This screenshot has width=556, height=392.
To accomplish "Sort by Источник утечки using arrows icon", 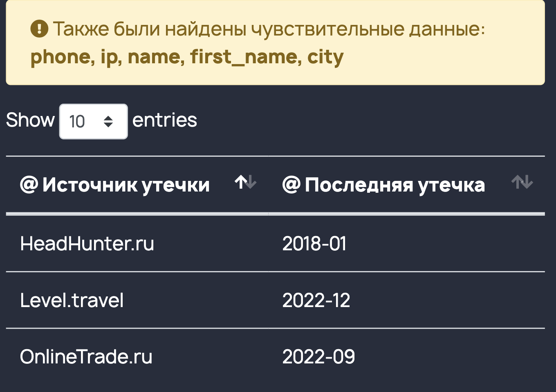I will pos(245,182).
